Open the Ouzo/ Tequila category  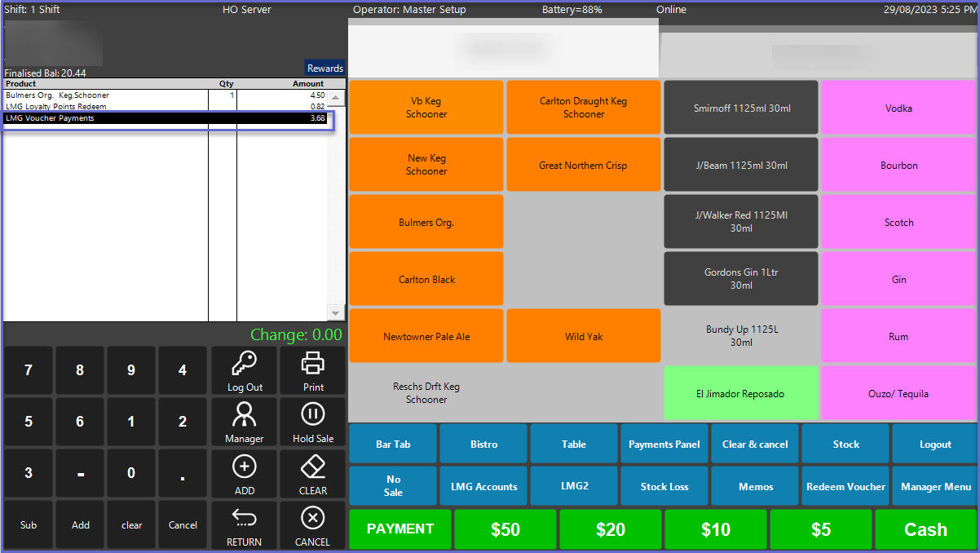898,393
